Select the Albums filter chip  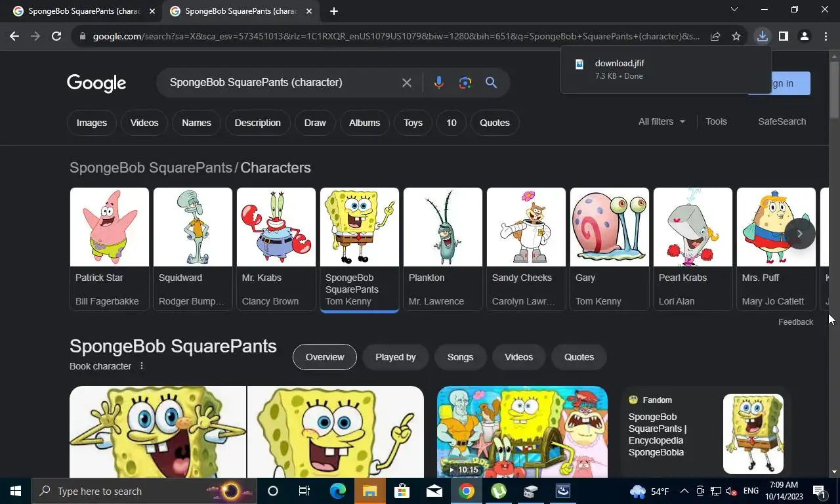(364, 123)
